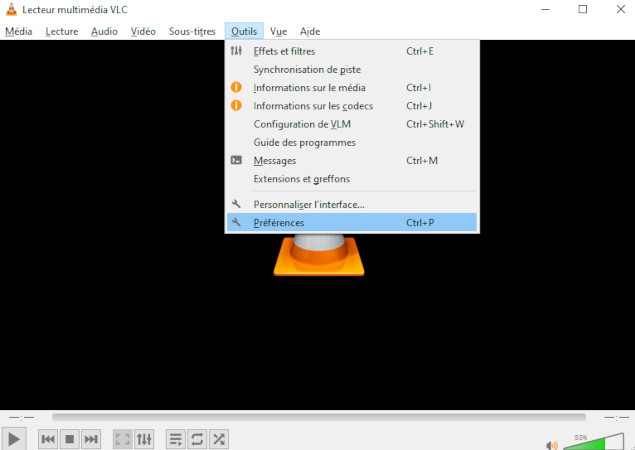Minimize the VLC window
Viewport: 635px width, 450px height.
(x=546, y=9)
